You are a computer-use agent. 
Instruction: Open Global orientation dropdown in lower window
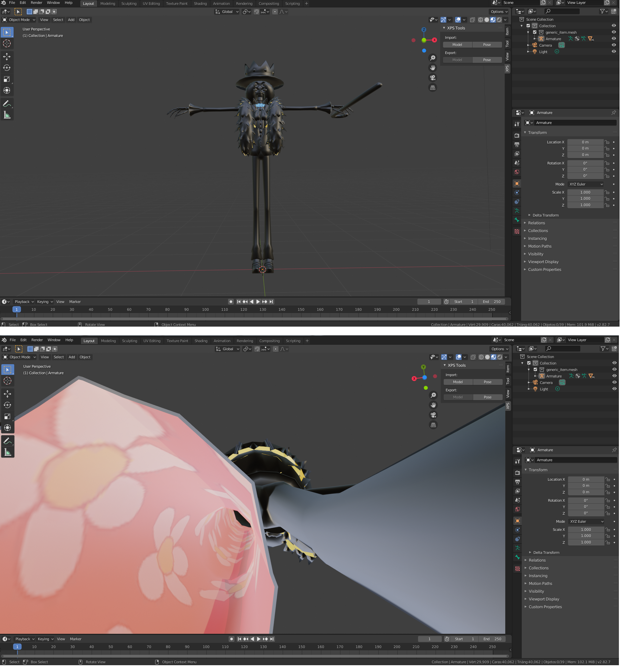[228, 349]
